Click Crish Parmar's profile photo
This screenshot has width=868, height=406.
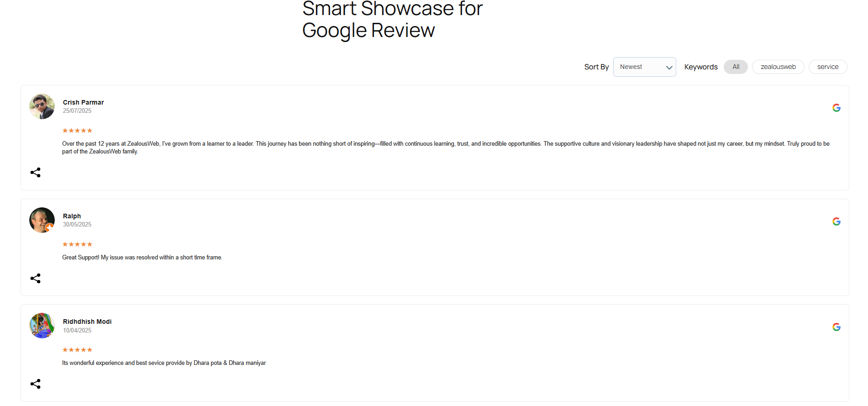42,106
